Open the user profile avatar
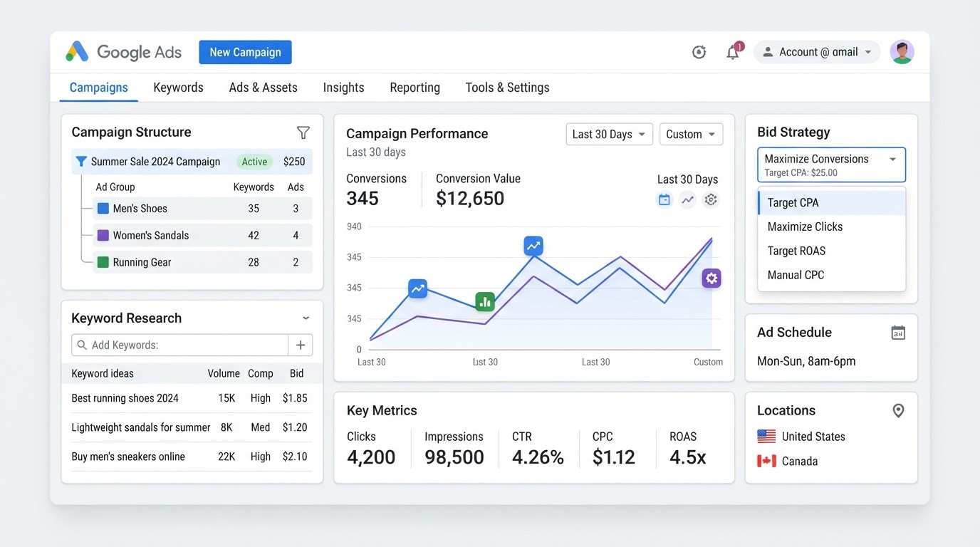This screenshot has height=547, width=980. (x=902, y=52)
